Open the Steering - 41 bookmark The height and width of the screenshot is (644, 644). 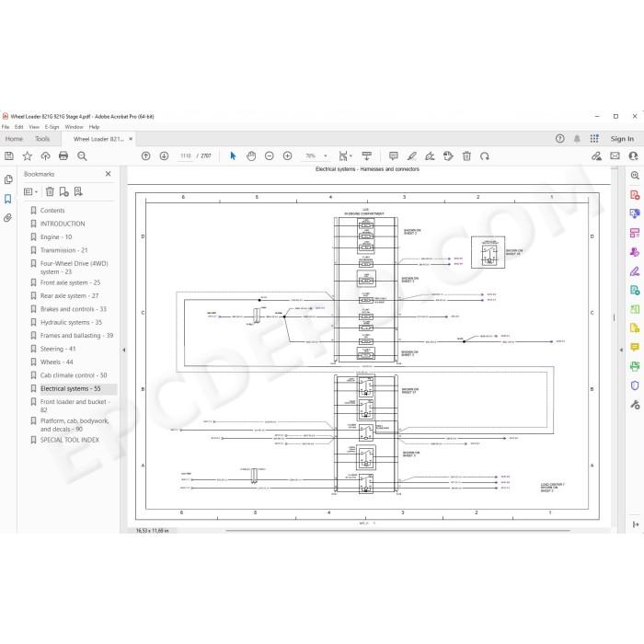click(x=58, y=349)
